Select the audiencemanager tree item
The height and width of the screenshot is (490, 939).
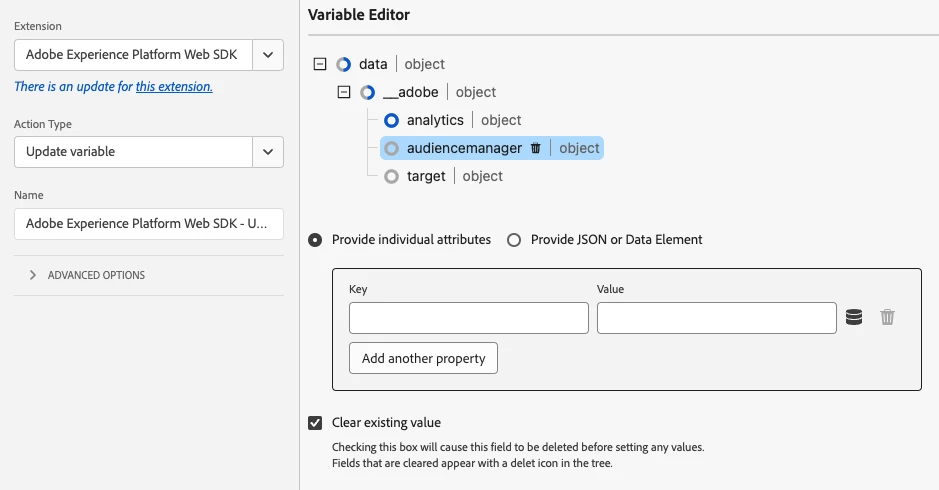coord(464,148)
